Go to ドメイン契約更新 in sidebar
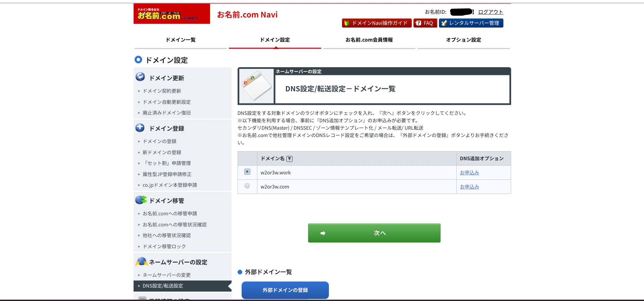 tap(162, 91)
